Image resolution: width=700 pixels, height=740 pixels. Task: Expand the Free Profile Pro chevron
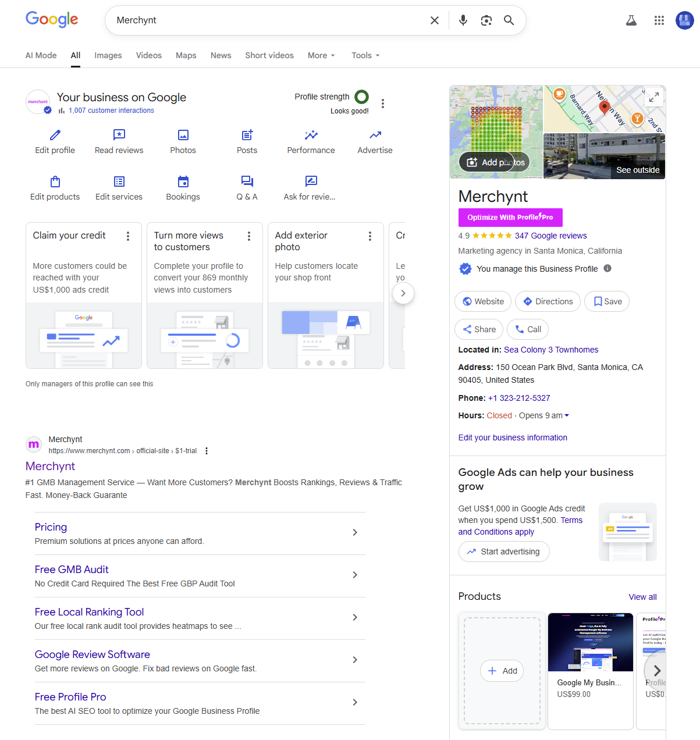coord(355,702)
